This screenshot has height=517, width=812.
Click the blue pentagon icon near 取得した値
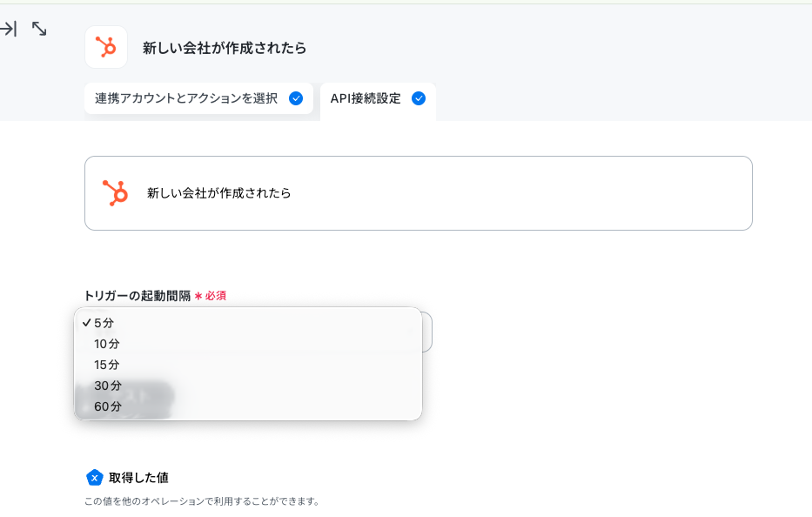click(x=94, y=478)
